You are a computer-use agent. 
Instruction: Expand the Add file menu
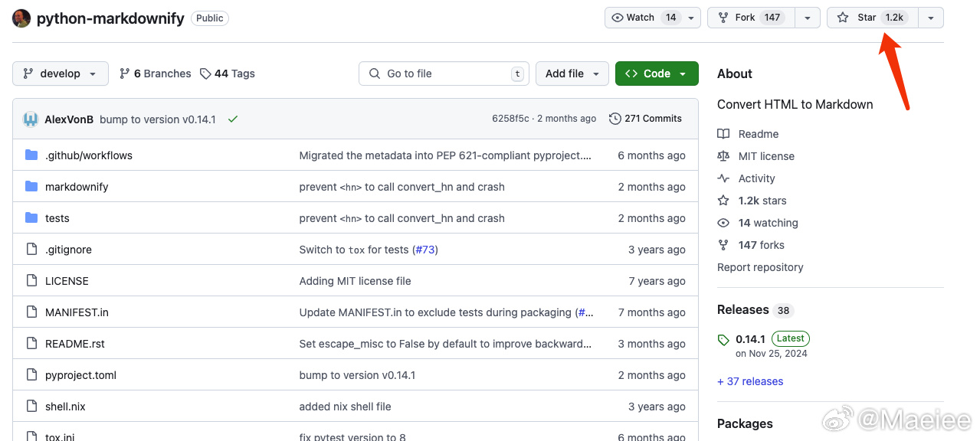point(572,73)
